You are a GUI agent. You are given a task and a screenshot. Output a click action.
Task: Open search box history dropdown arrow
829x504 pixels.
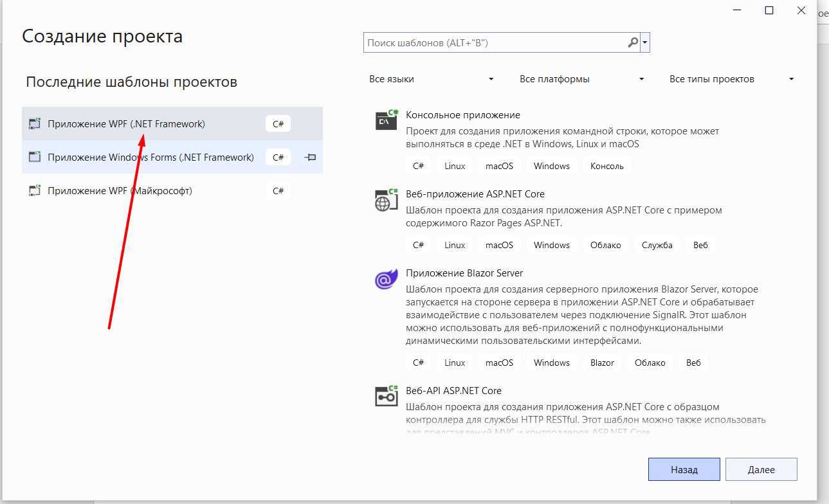coord(645,43)
